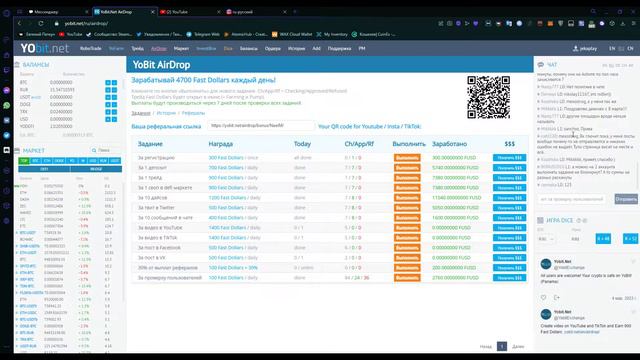Screen dimensions: 640x360
Task: Open the Балансы menu item
Action: pos(249,49)
